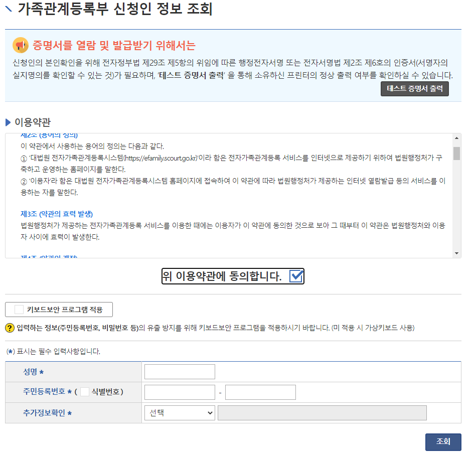Viewport: 476px width, 455px height.
Task: Click the terms scrollbar down arrow
Action: point(456,253)
